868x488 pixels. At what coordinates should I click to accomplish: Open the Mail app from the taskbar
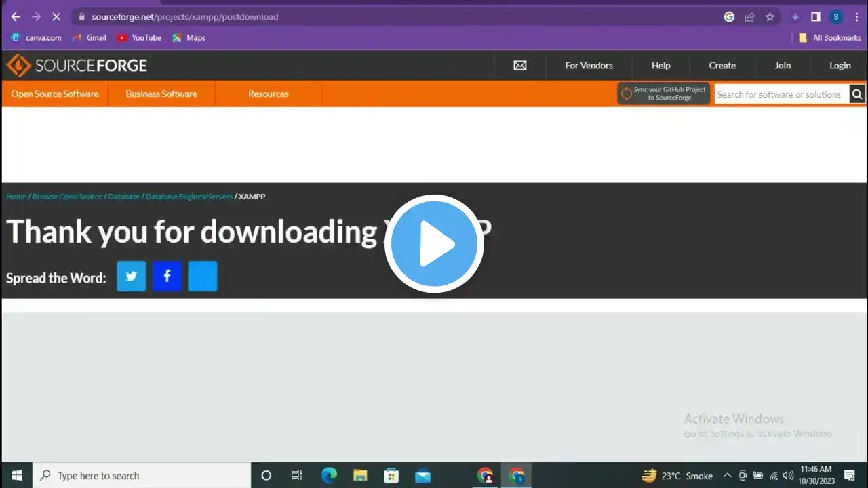[422, 475]
